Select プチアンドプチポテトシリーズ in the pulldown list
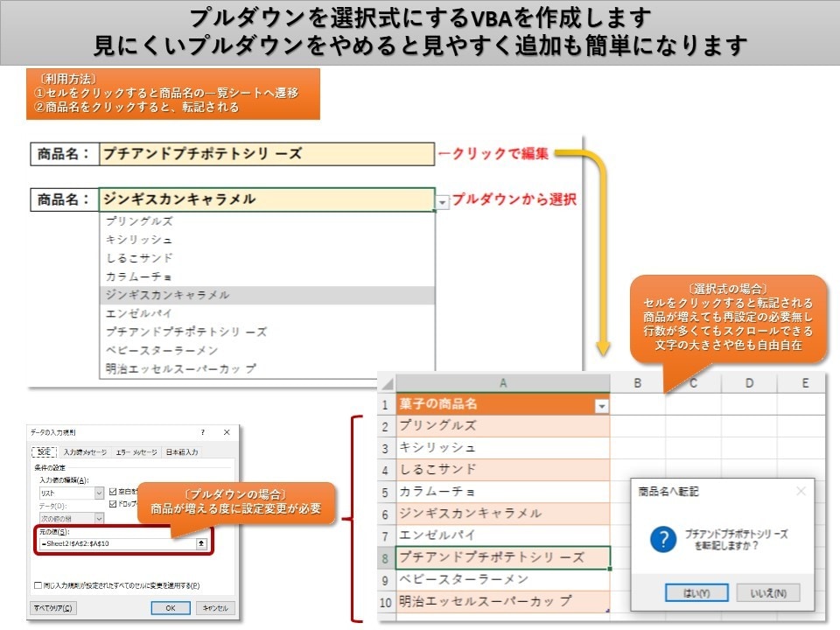The height and width of the screenshot is (630, 840). click(x=267, y=332)
